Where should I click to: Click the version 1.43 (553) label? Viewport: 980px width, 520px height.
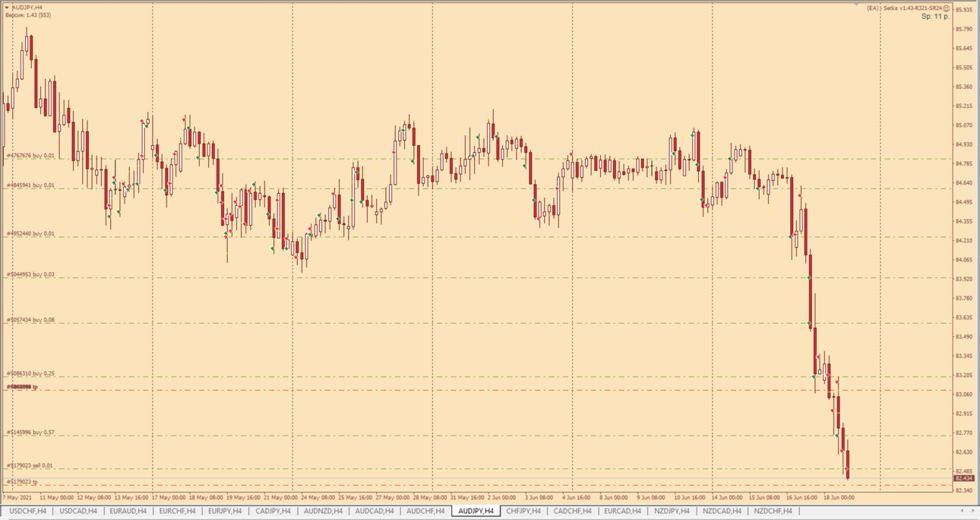[x=28, y=15]
